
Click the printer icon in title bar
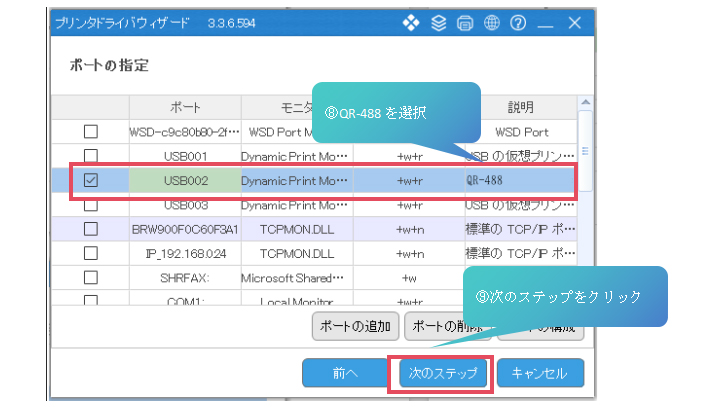coord(465,23)
